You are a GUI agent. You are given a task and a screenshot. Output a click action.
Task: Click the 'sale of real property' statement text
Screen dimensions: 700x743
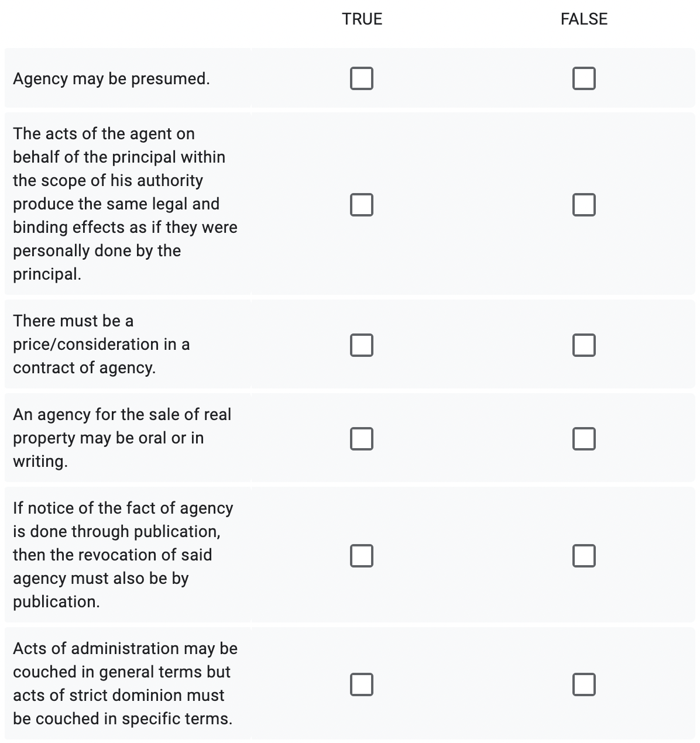(122, 438)
